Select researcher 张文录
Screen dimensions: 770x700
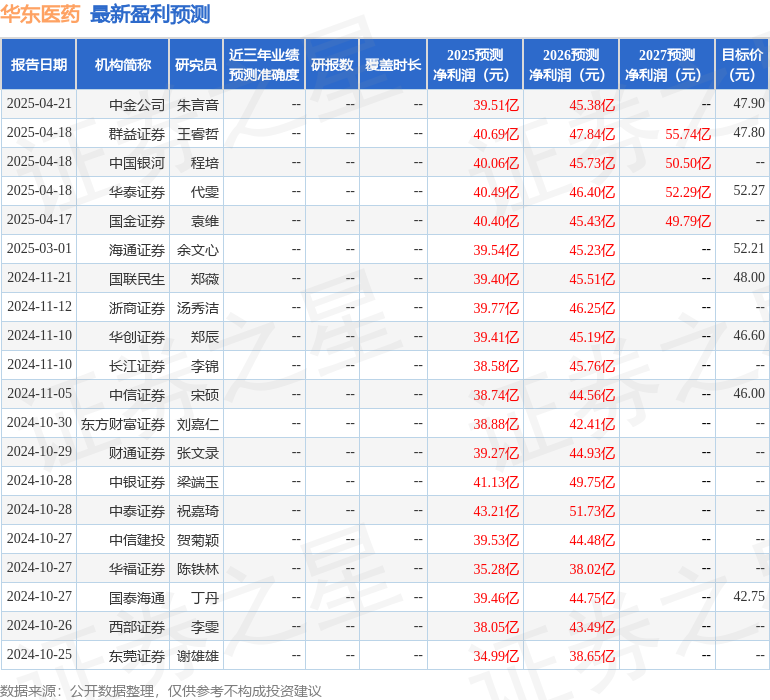click(197, 452)
